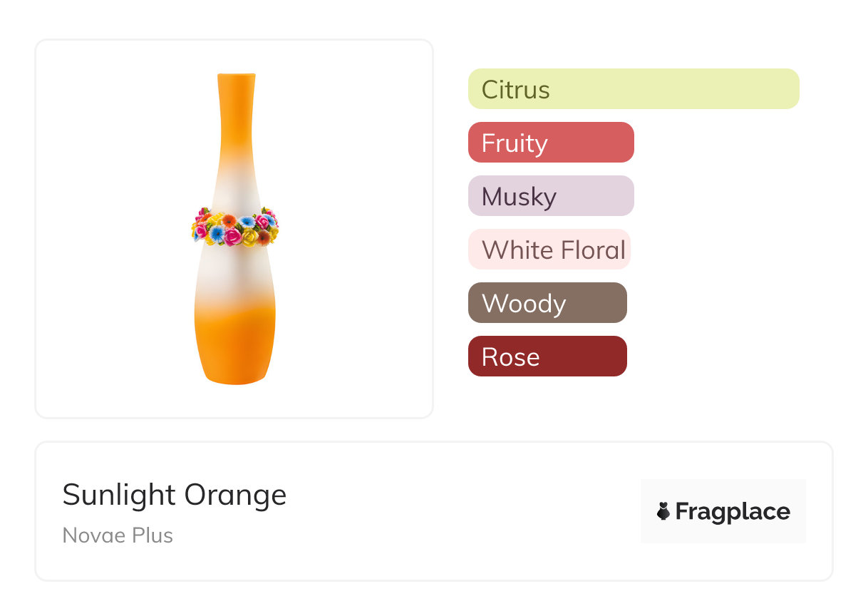Select the Woody accord bar
This screenshot has height=616, width=868.
click(547, 303)
